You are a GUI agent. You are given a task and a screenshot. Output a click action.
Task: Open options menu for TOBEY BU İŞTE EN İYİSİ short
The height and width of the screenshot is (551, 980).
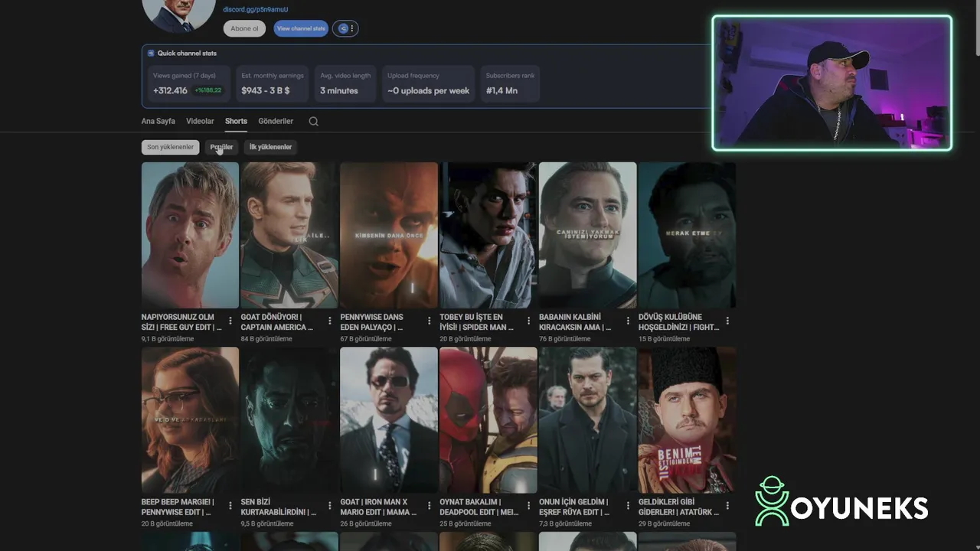[528, 321]
